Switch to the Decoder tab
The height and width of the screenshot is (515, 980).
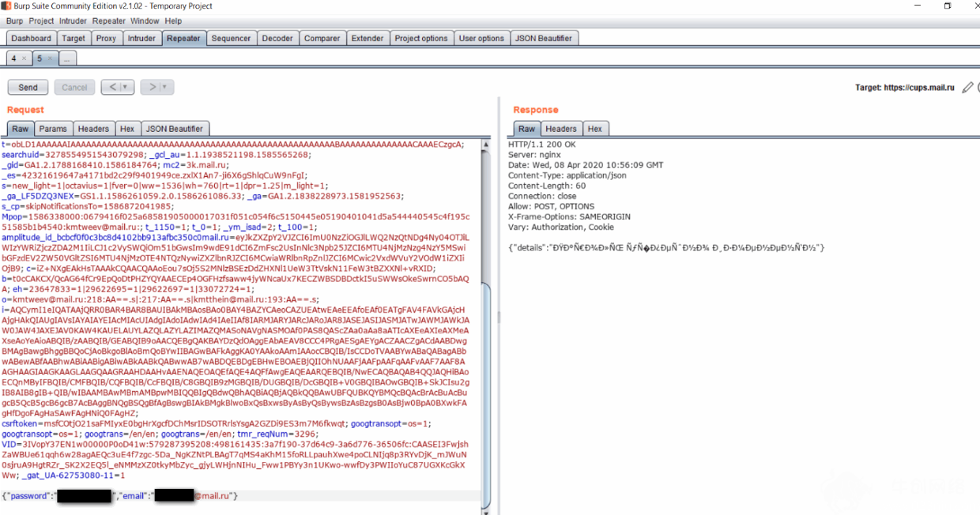pos(277,38)
